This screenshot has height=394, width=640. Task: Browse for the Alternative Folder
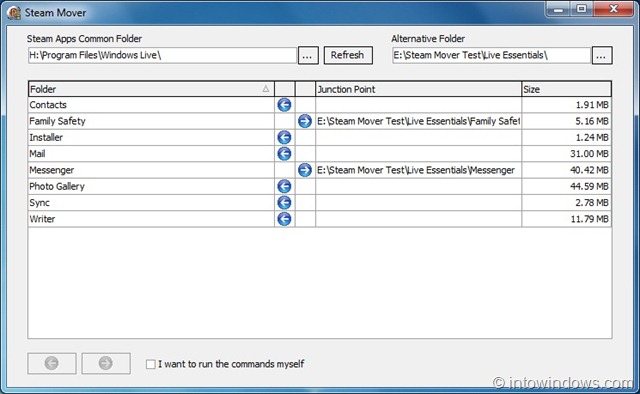click(x=602, y=56)
